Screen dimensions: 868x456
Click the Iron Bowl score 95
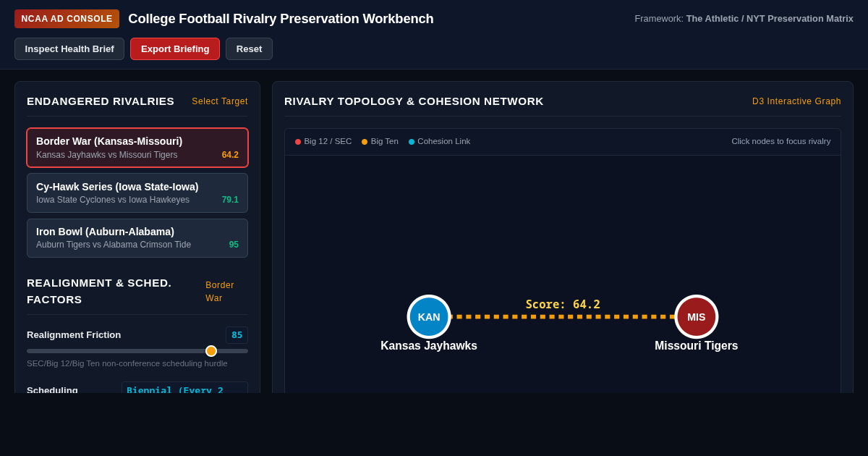pos(234,245)
